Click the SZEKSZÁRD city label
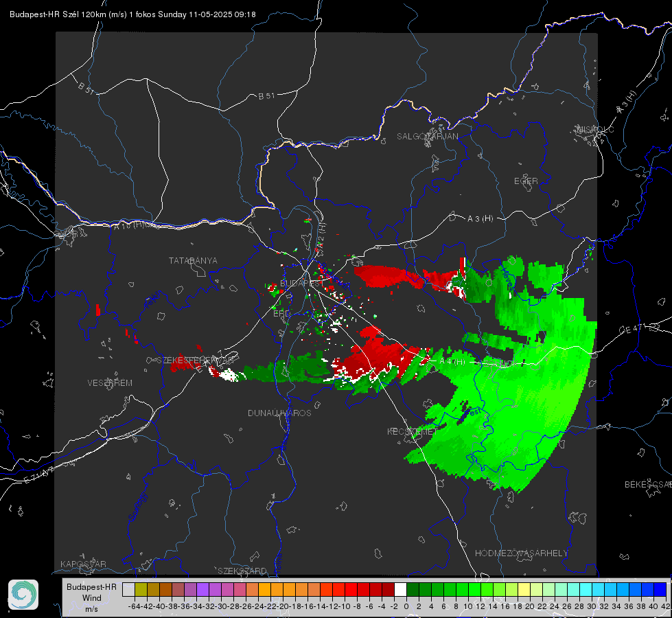This screenshot has height=618, width=672. (x=242, y=571)
